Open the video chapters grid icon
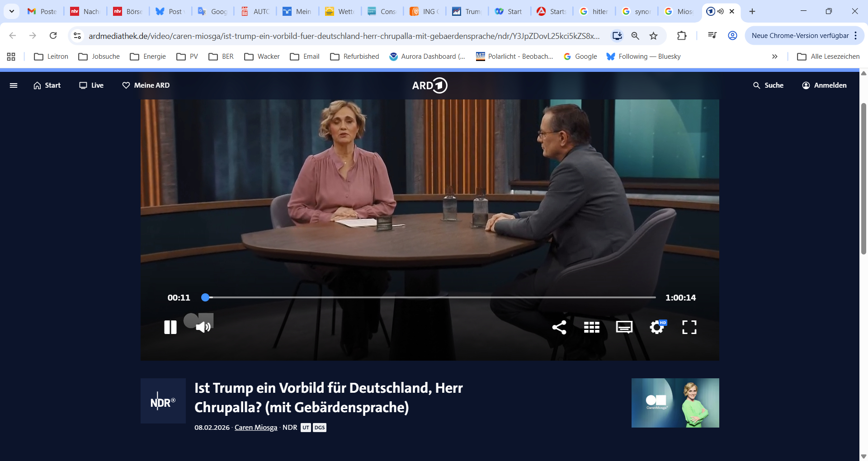The image size is (868, 461). 591,327
